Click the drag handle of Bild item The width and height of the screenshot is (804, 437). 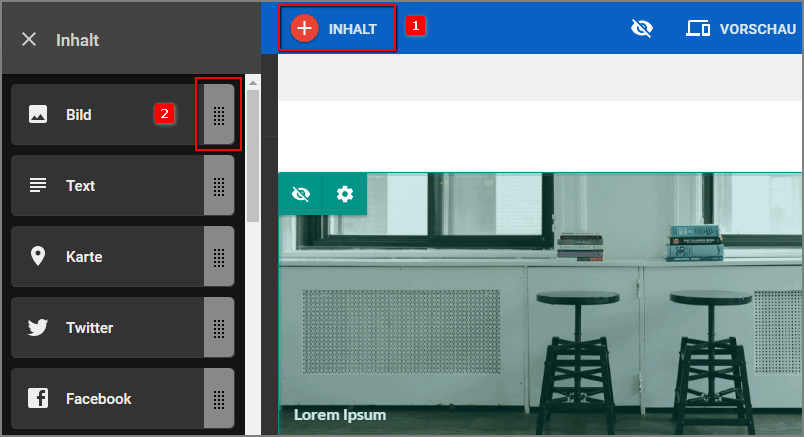pos(219,114)
